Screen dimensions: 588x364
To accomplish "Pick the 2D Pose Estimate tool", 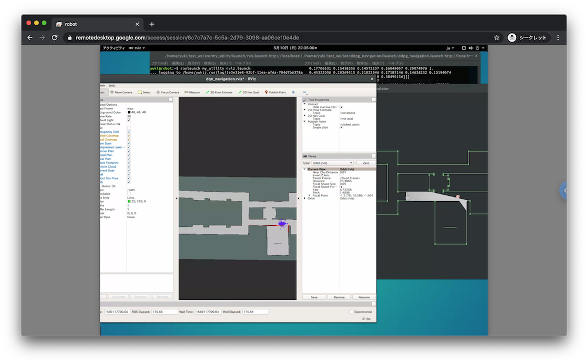I will (x=219, y=92).
